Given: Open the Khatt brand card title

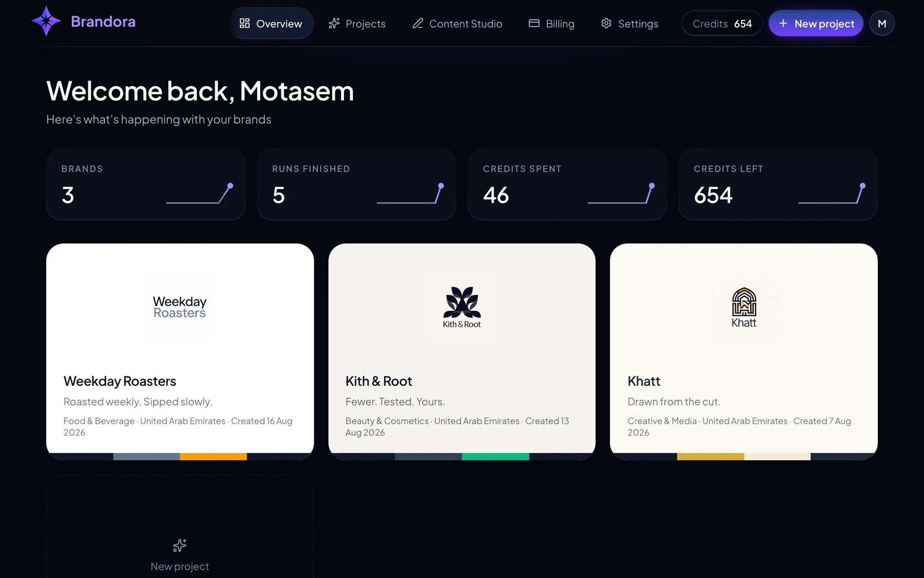Looking at the screenshot, I should click(644, 381).
